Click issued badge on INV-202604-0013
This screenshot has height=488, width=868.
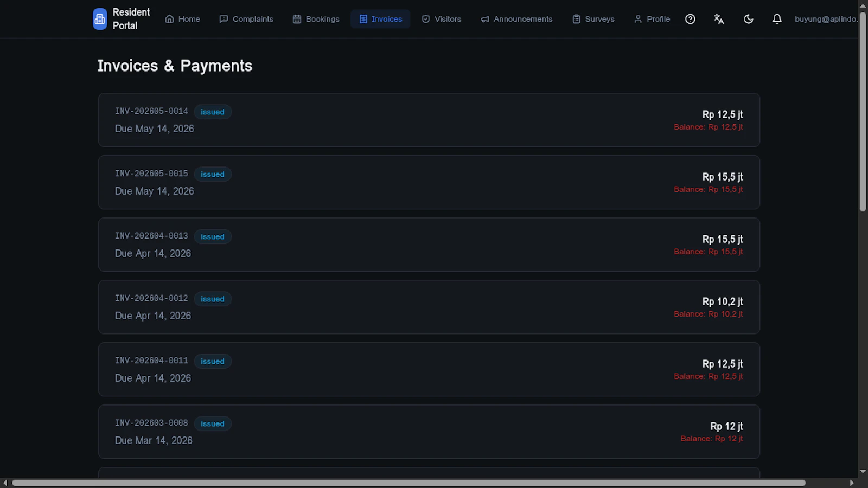213,236
